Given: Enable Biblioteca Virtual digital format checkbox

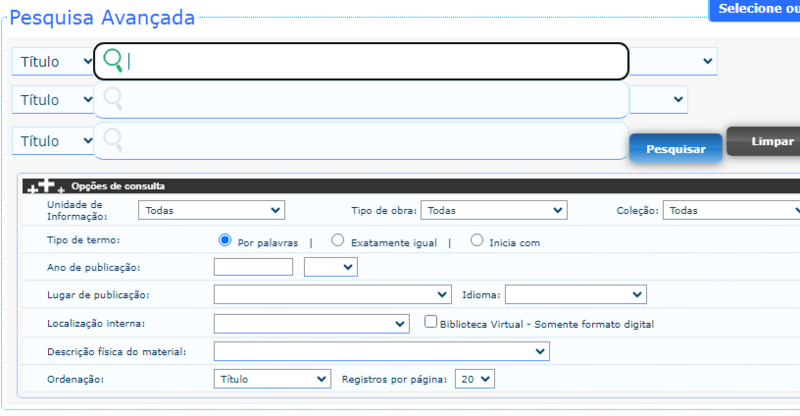Looking at the screenshot, I should [x=431, y=323].
